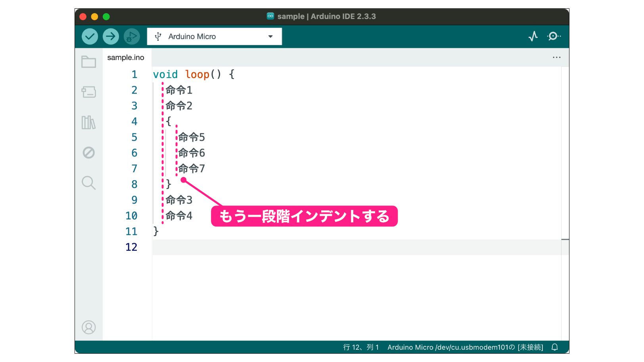
Task: Click line number 12 in gutter
Action: point(131,247)
